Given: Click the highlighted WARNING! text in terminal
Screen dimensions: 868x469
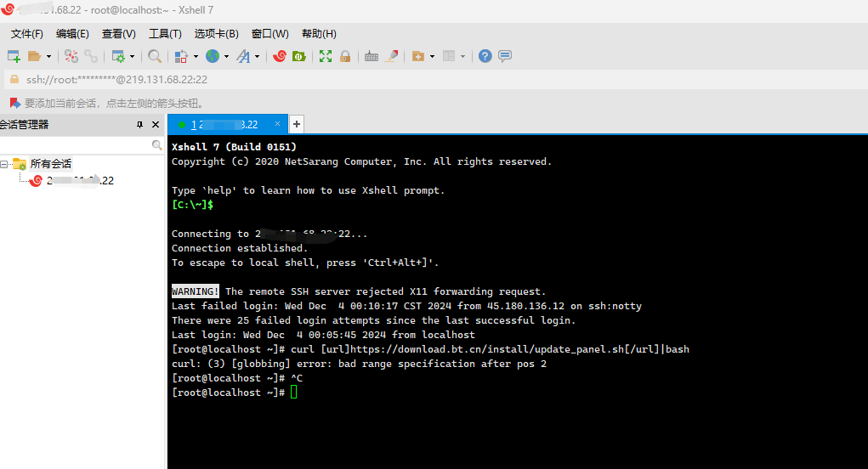Looking at the screenshot, I should click(x=195, y=291).
